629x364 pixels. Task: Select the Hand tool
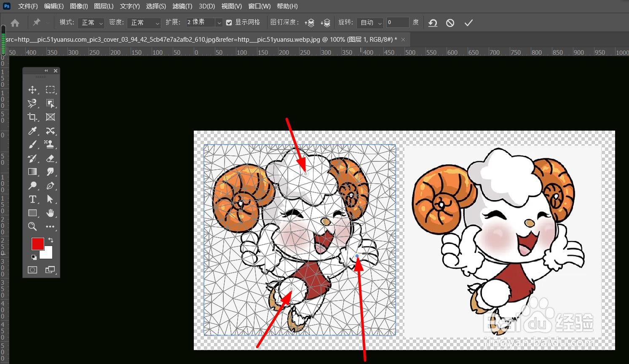[50, 213]
